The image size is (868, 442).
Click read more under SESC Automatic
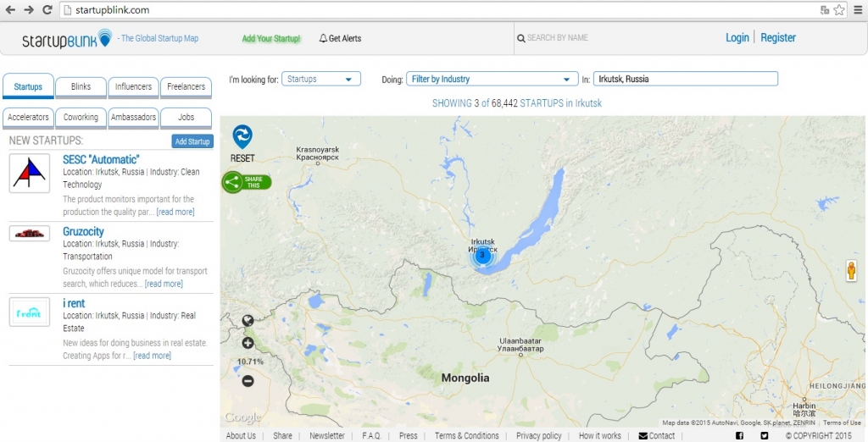175,212
